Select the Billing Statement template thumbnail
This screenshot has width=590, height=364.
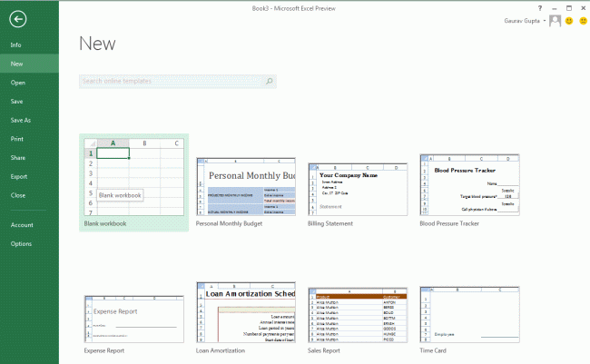358,190
